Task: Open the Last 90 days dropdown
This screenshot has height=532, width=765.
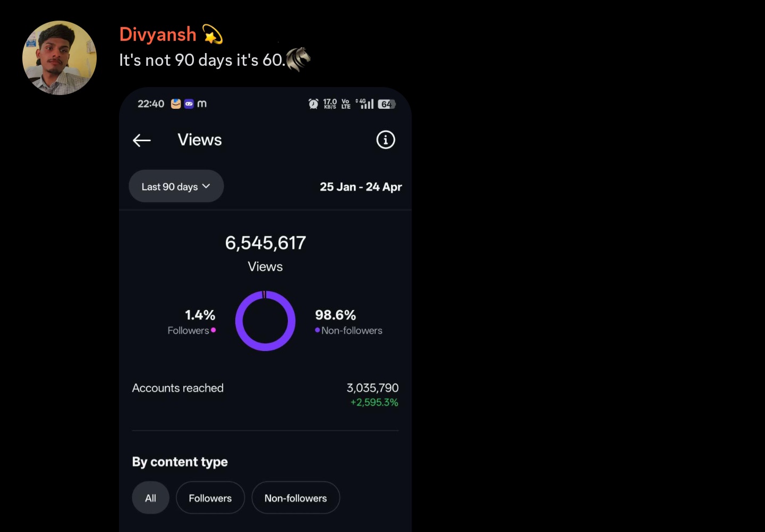Action: (176, 186)
